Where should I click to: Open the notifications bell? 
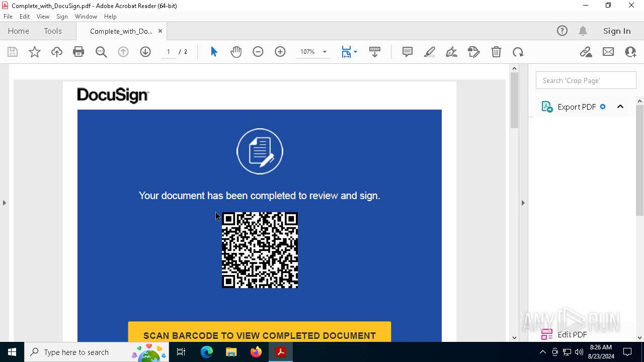583,31
